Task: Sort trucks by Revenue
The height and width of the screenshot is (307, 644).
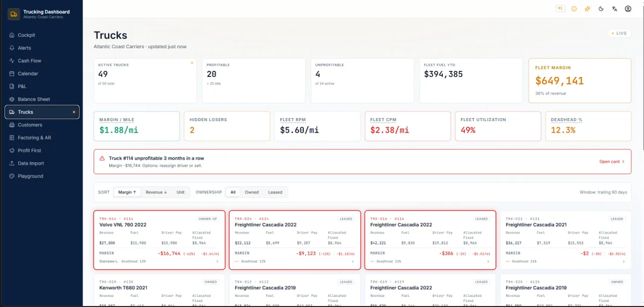Action: pos(156,192)
